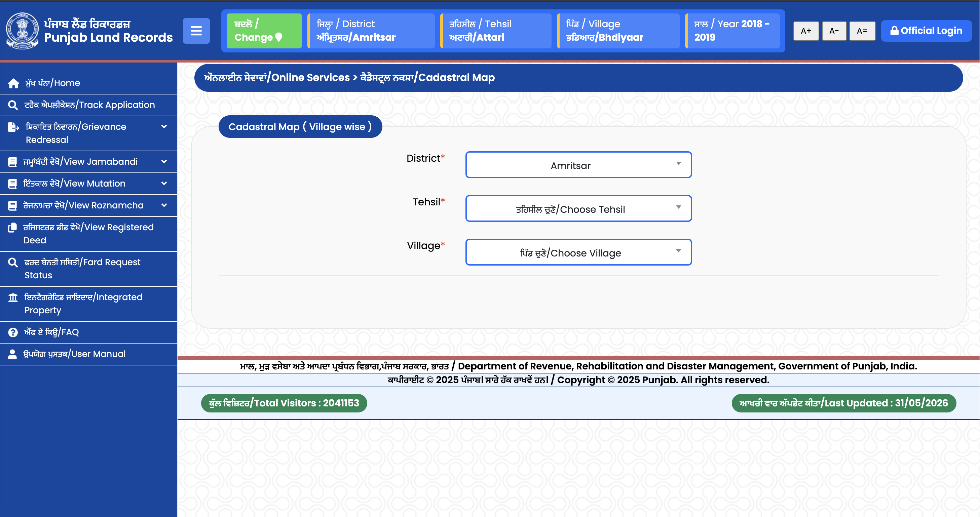Click the Year 2018 - 2019 header tile

[732, 31]
